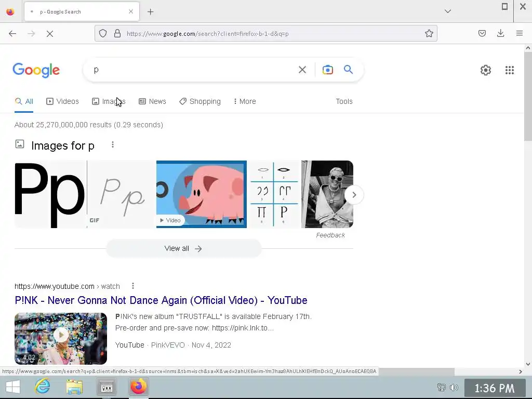
Task: Open options menu beside 'Images for p'
Action: click(x=113, y=145)
